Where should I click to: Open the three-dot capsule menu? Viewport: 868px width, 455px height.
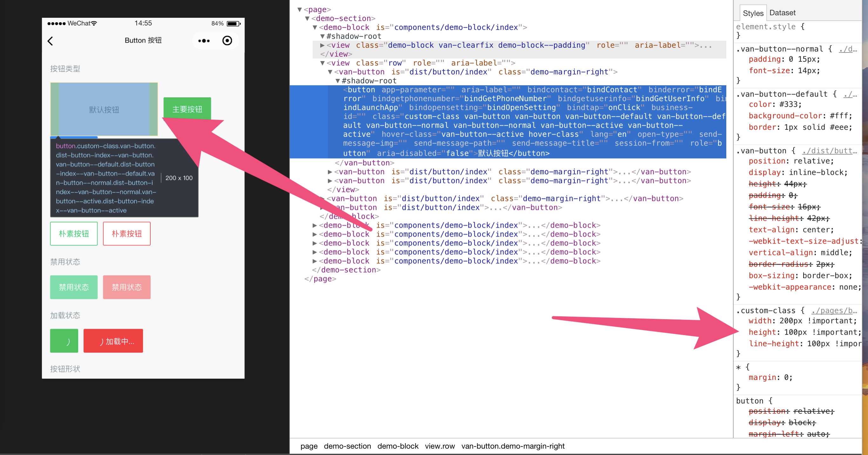204,40
